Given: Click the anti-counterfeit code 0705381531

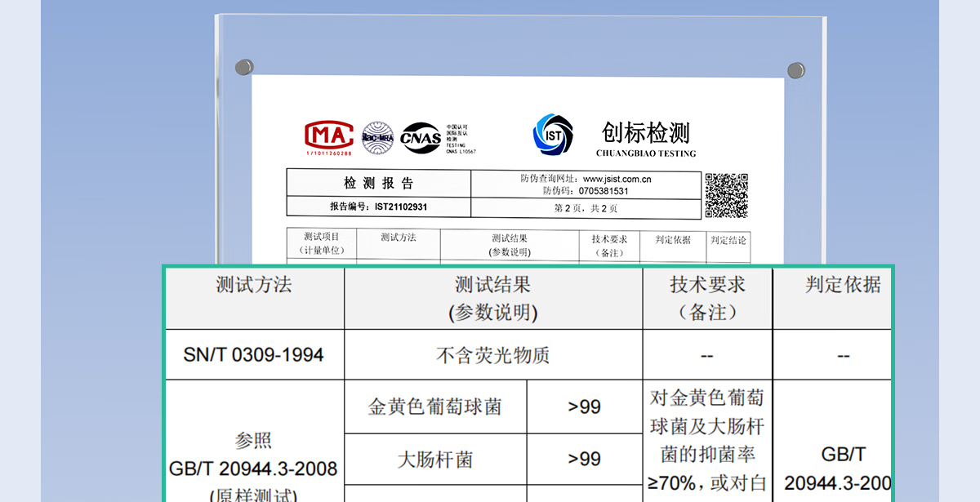Looking at the screenshot, I should coord(604,191).
